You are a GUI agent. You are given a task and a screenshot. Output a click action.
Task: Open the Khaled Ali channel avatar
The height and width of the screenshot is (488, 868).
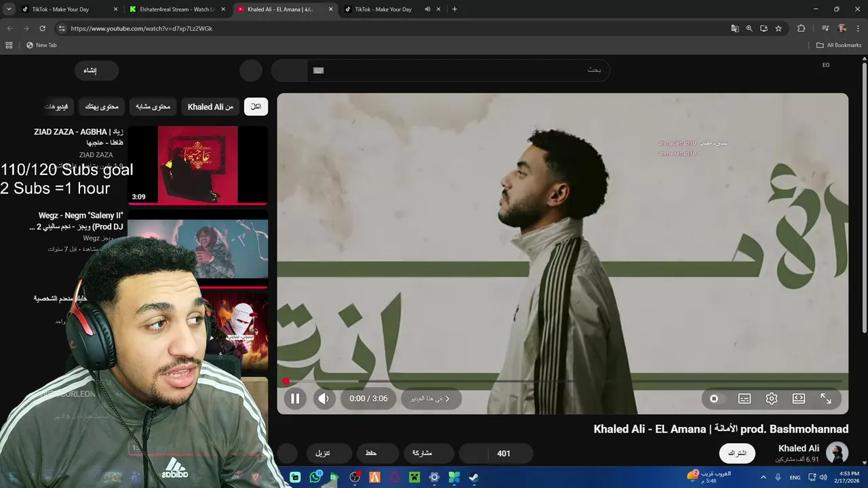[837, 453]
